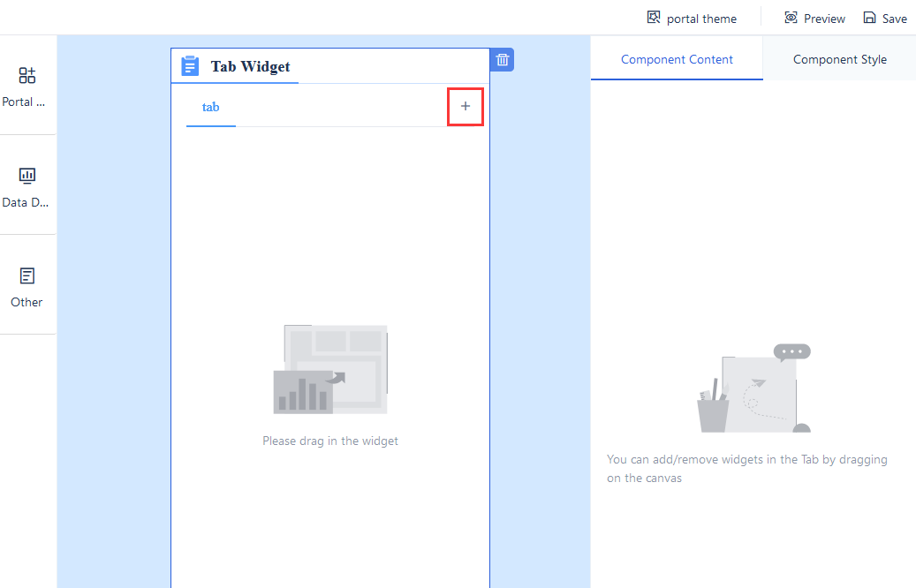916x588 pixels.
Task: Click the trash icon to delete Tab Widget
Action: point(502,59)
